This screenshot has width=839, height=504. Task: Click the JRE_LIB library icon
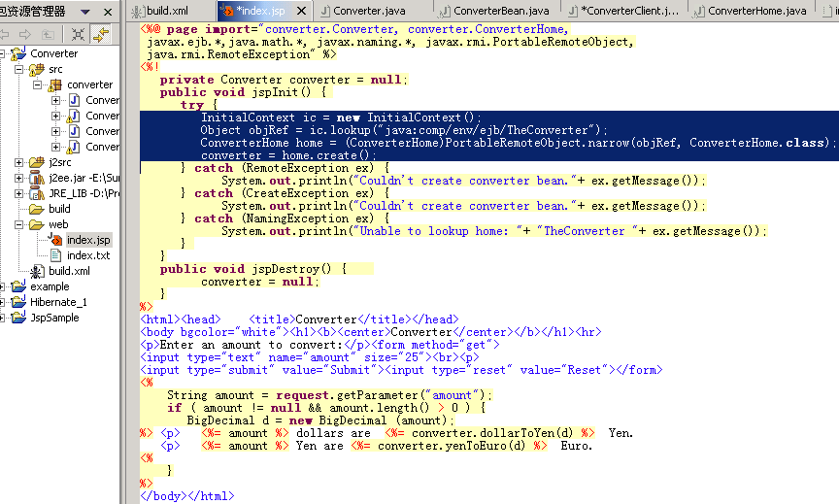point(36,193)
